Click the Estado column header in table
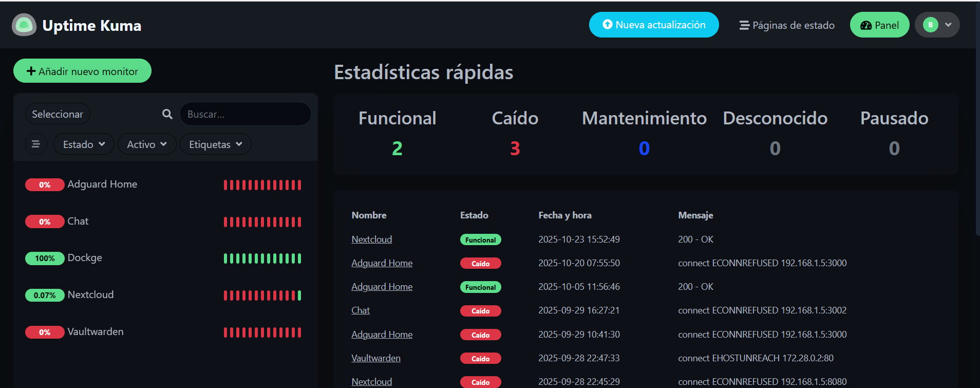The image size is (980, 388). click(x=474, y=215)
